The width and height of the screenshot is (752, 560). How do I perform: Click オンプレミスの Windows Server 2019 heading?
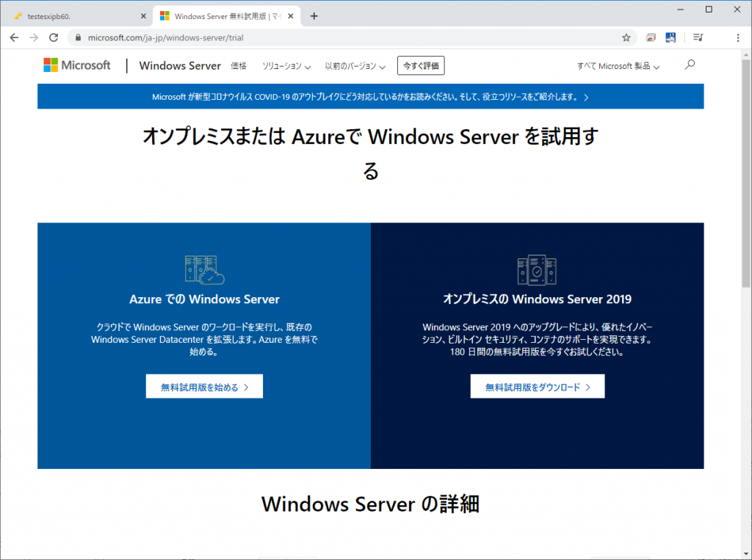click(x=537, y=299)
